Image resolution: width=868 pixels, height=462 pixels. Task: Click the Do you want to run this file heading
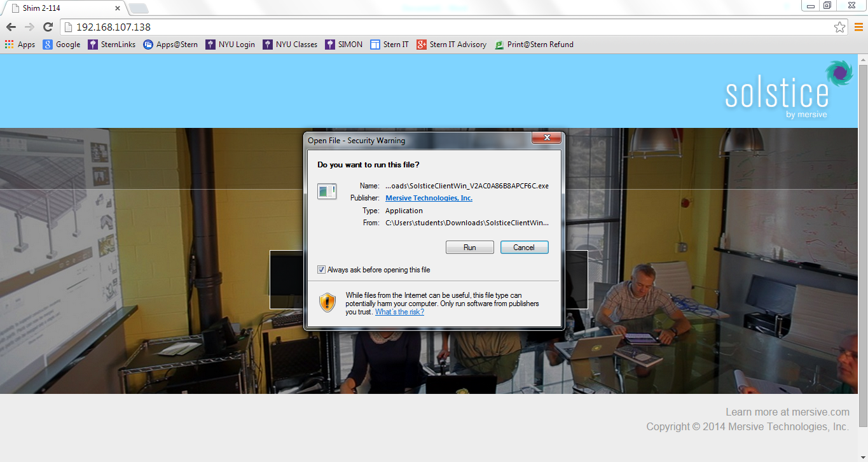coord(368,165)
